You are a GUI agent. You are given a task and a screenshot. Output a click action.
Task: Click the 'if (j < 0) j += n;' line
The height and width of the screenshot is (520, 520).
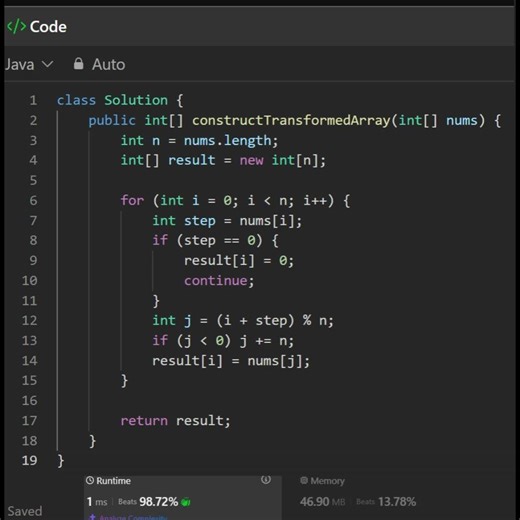pos(223,340)
